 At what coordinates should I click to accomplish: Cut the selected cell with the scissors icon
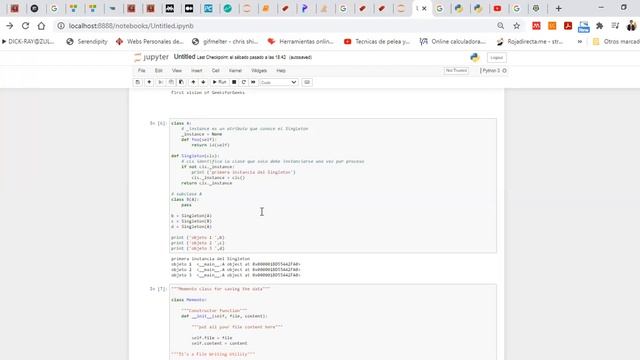point(160,82)
